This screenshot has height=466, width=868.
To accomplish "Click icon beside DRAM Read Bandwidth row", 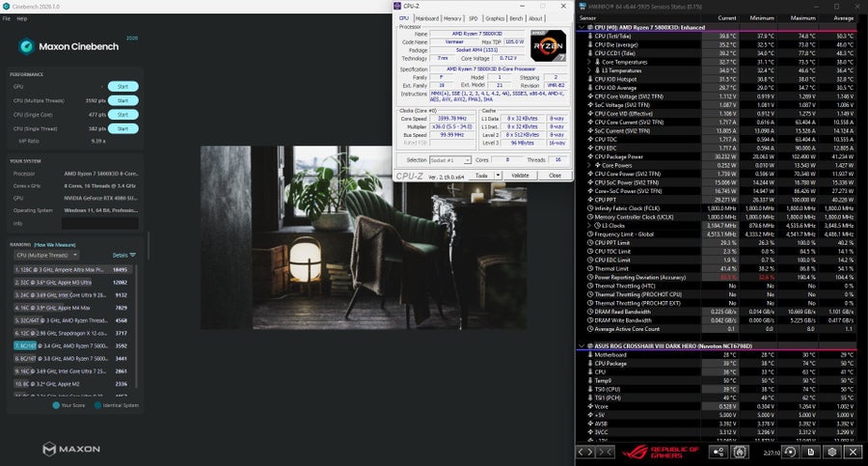I will (x=590, y=312).
